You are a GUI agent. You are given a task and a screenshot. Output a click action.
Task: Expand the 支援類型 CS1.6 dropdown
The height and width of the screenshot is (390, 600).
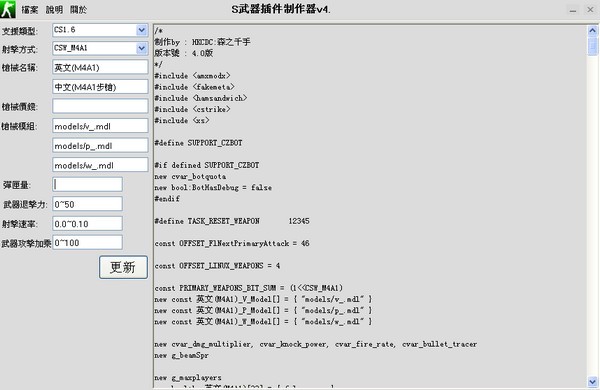click(142, 30)
